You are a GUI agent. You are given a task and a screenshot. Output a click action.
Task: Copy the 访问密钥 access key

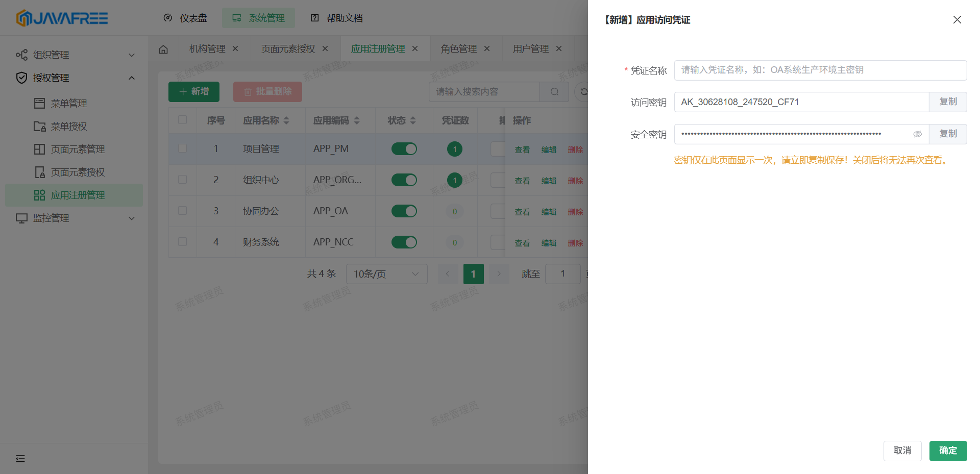point(948,102)
